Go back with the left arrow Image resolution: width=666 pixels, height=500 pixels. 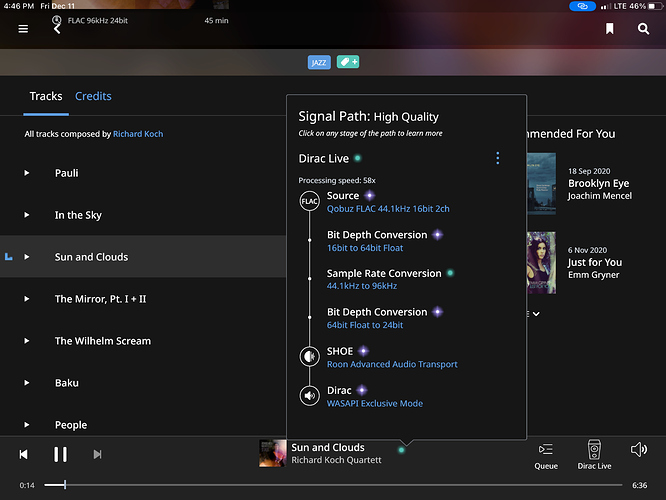[x=57, y=29]
